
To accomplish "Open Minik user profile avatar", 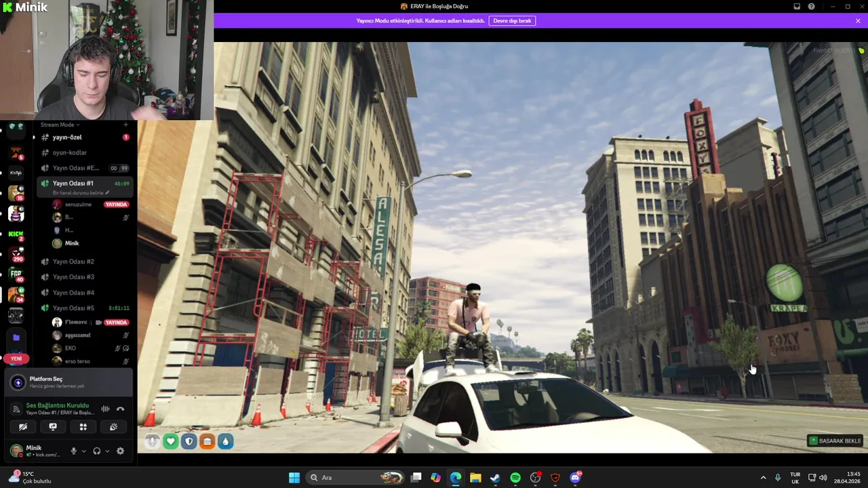I will 16,451.
